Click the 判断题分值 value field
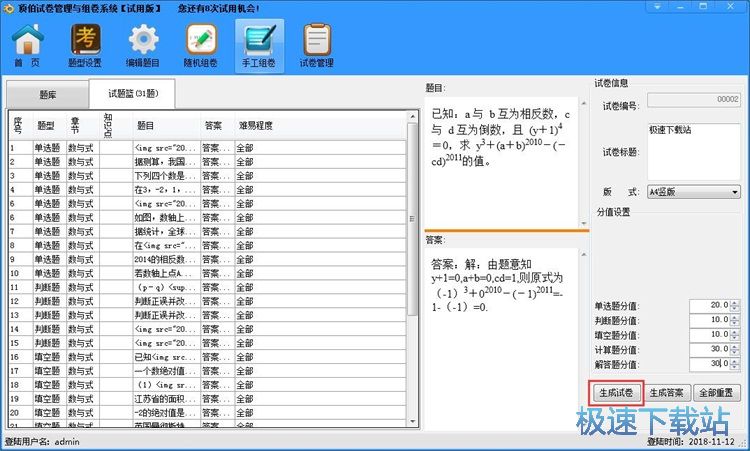The width and height of the screenshot is (750, 451). (710, 319)
